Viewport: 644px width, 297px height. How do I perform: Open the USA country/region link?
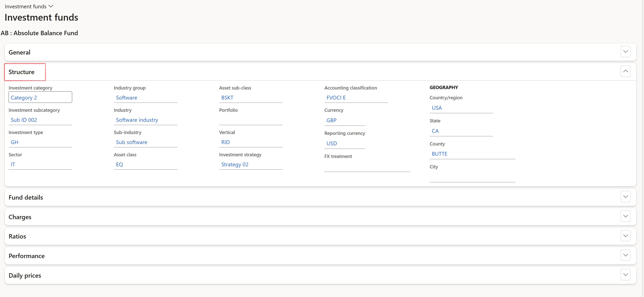point(437,108)
